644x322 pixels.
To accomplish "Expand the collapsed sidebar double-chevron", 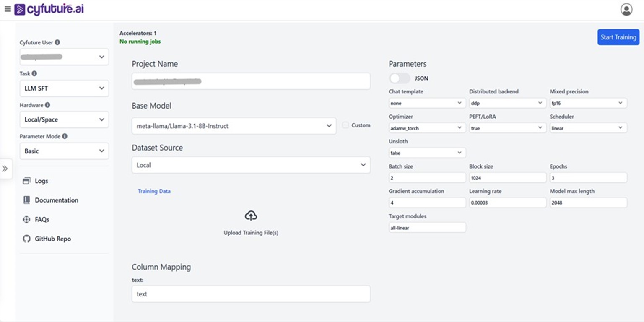I will [5, 169].
